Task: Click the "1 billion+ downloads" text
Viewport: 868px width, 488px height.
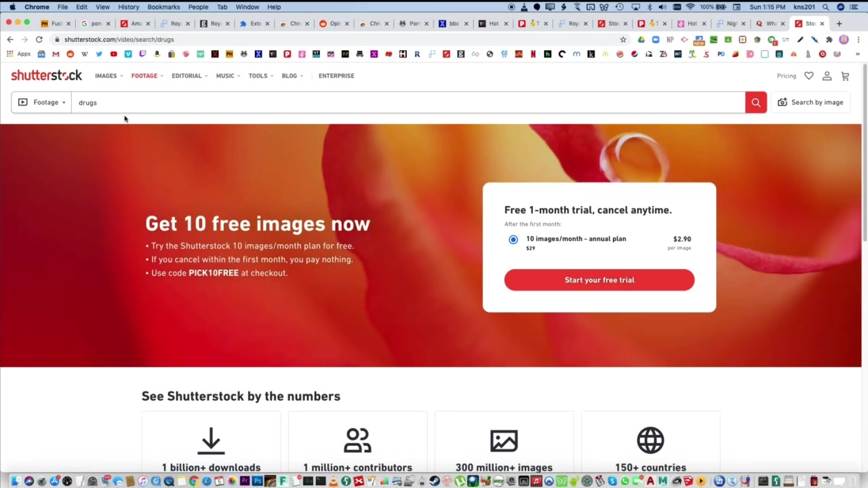Action: (x=211, y=468)
